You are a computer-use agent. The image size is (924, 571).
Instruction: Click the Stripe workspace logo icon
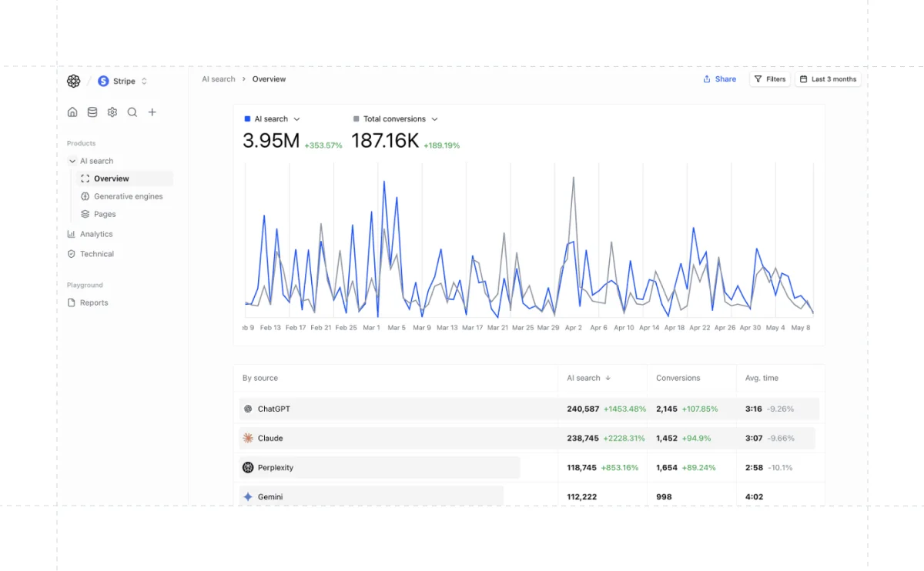point(103,81)
